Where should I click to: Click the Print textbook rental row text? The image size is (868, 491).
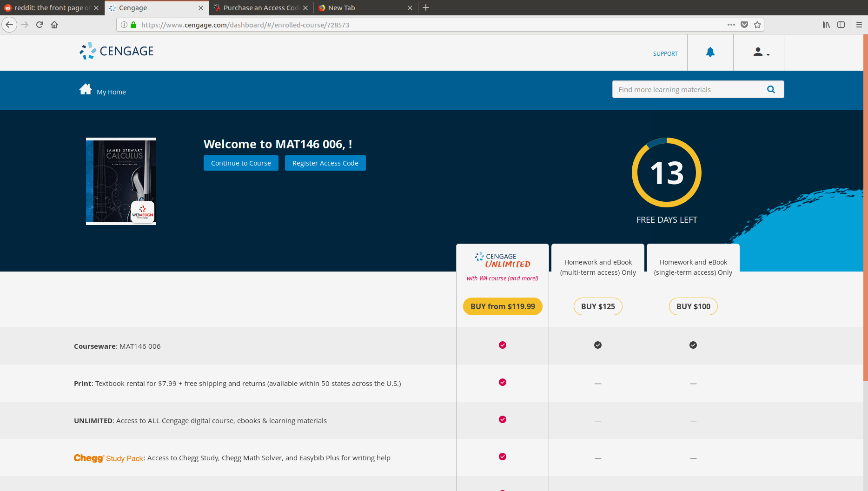(x=237, y=384)
